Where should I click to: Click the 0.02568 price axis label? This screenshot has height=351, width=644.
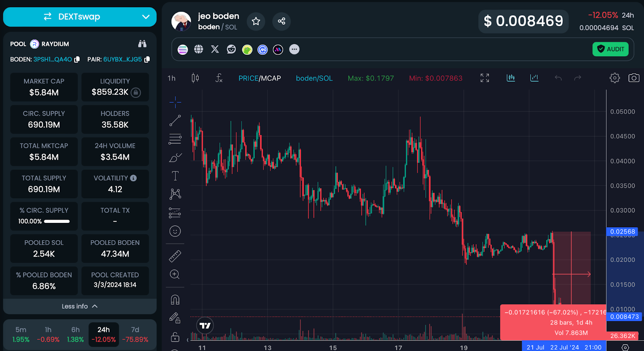click(x=622, y=232)
